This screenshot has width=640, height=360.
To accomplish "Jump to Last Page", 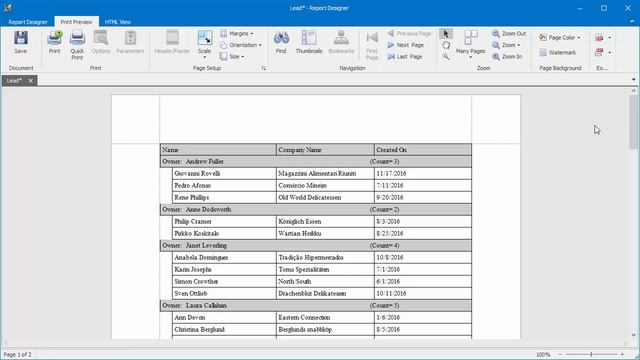I will tap(405, 56).
